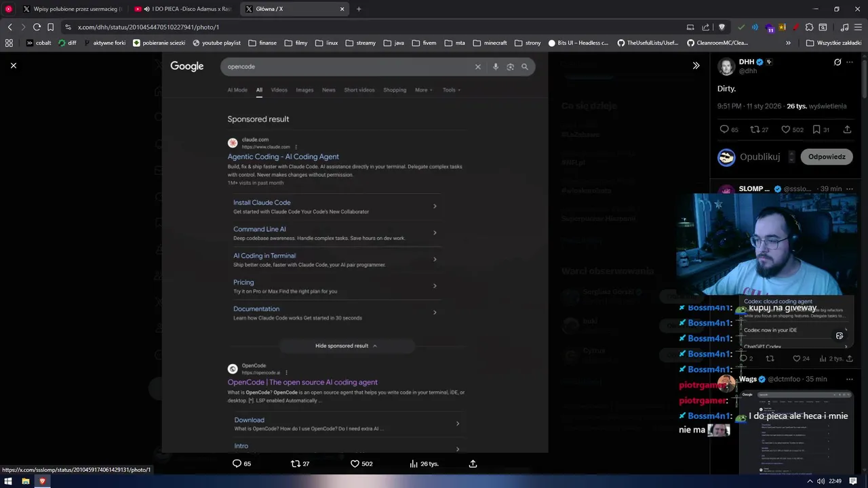
Task: Open view stats showing 26 tys. below photo
Action: pos(424,464)
